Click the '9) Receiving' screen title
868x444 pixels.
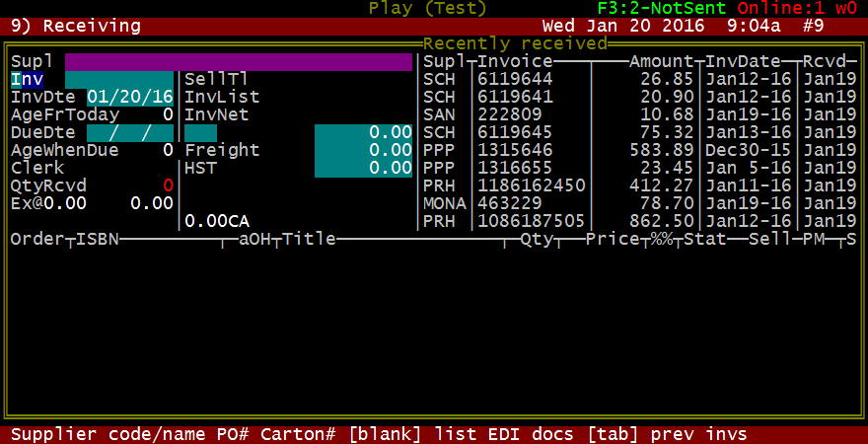click(70, 26)
